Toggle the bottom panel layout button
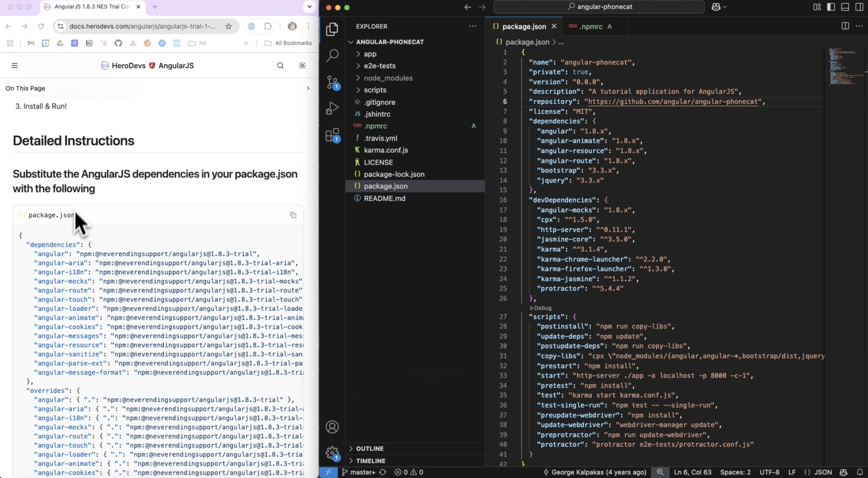868x478 pixels. (x=845, y=7)
